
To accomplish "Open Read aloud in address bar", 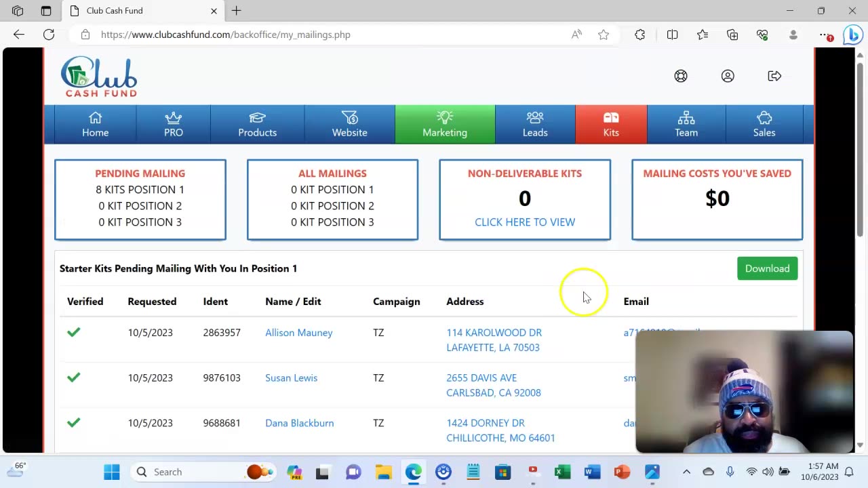I will [576, 35].
